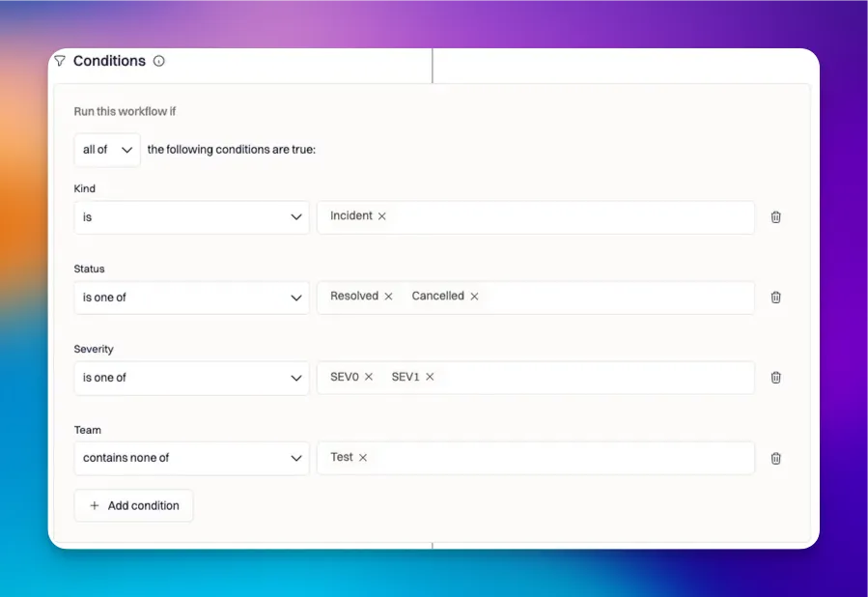The image size is (868, 597).
Task: Click the 'Test' tag text
Action: tap(342, 457)
